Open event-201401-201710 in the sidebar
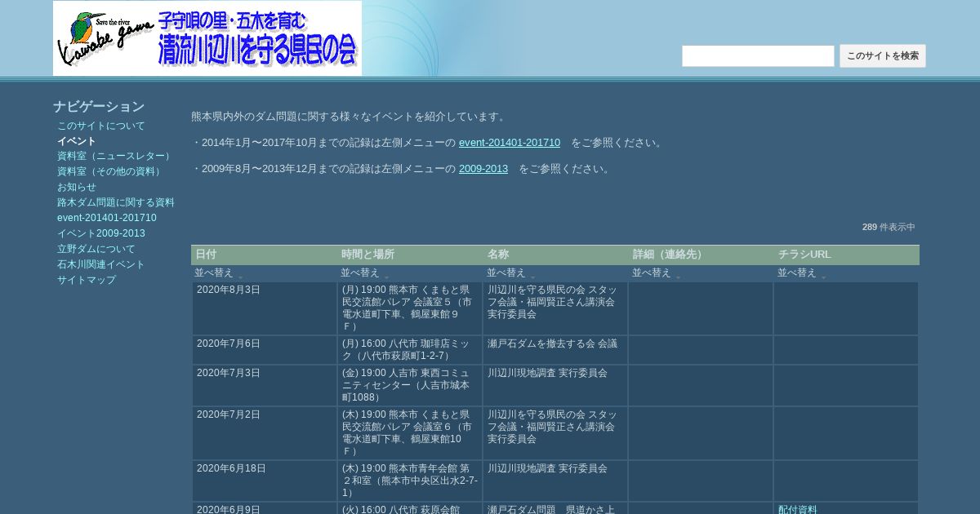This screenshot has width=980, height=514. [x=107, y=218]
